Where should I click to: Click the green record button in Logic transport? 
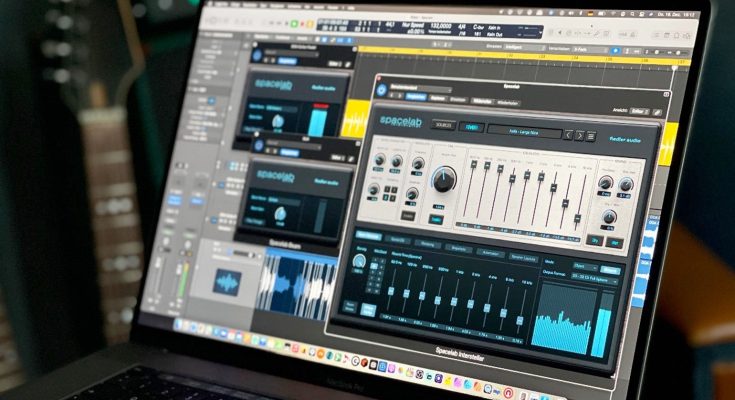tap(296, 23)
